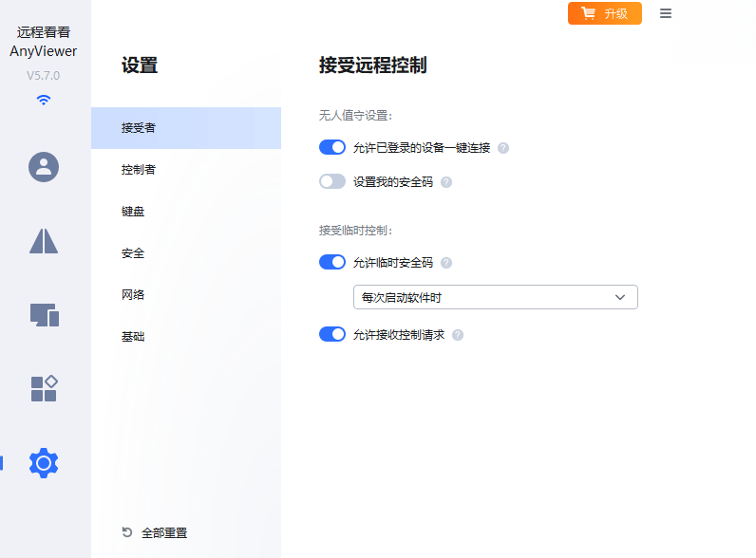Click the 设置 panel heading

[x=140, y=65]
